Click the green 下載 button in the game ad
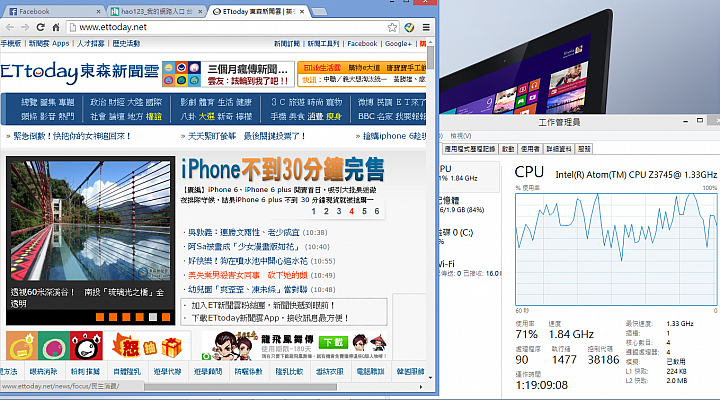720x400 pixels. [333, 342]
